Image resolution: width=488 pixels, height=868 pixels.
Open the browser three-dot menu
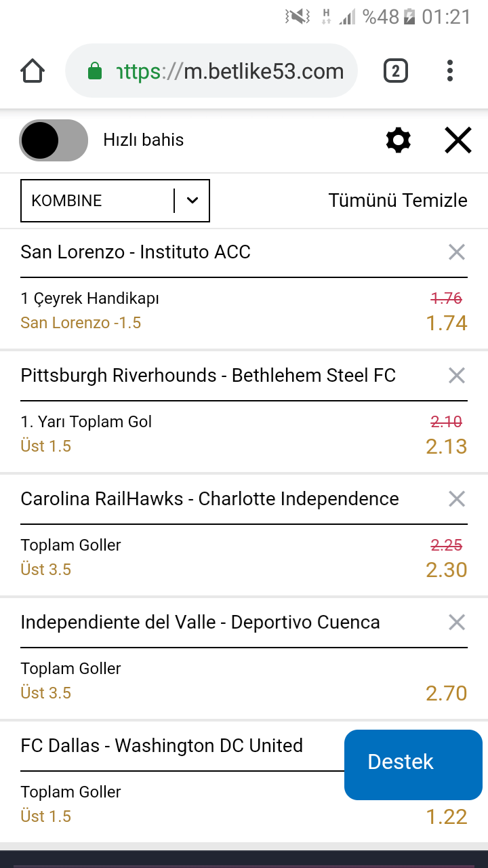pyautogui.click(x=450, y=71)
